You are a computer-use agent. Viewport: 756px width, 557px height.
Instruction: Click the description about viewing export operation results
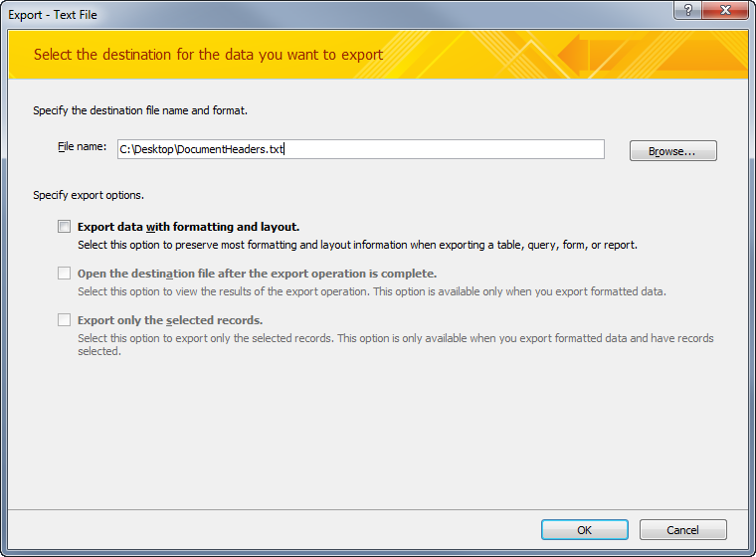click(371, 291)
